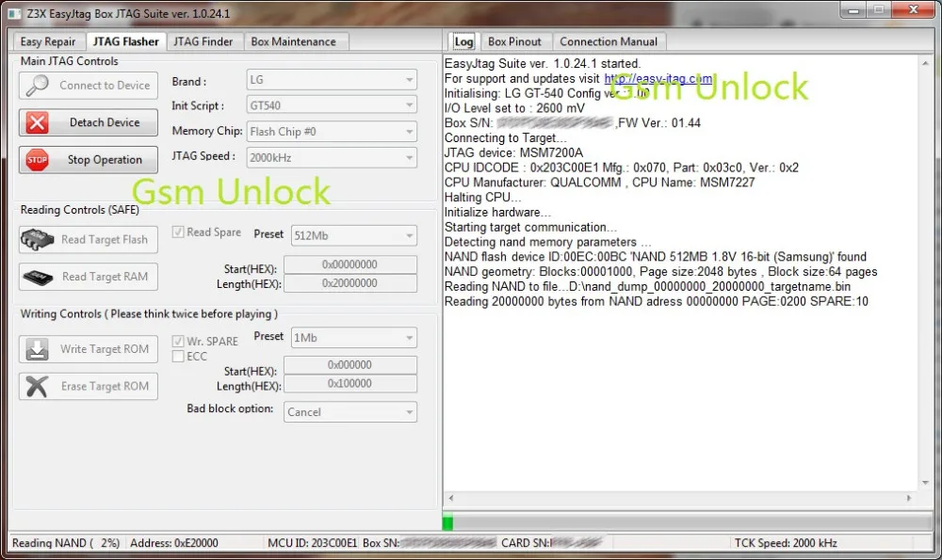This screenshot has height=560, width=942.
Task: Click the Detach Device button label
Action: click(x=105, y=122)
